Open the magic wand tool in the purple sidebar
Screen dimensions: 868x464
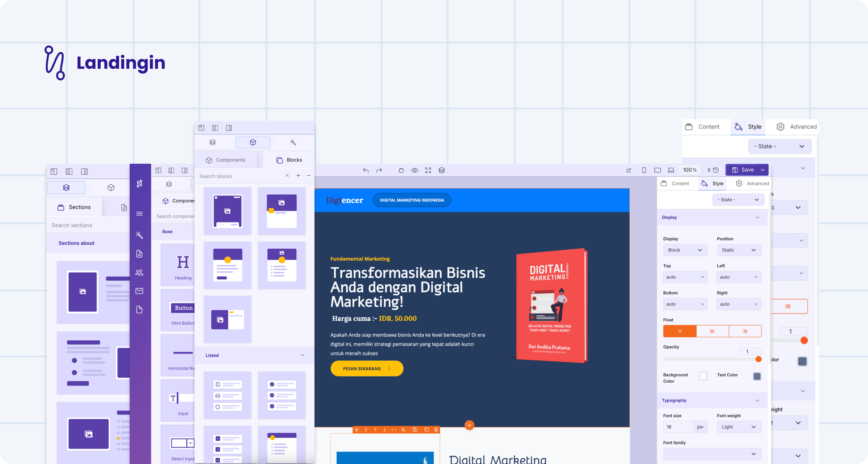coord(139,235)
